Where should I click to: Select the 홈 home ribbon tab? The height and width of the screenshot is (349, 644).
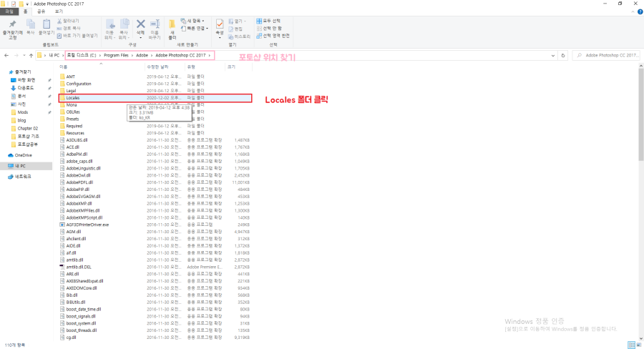pyautogui.click(x=26, y=11)
